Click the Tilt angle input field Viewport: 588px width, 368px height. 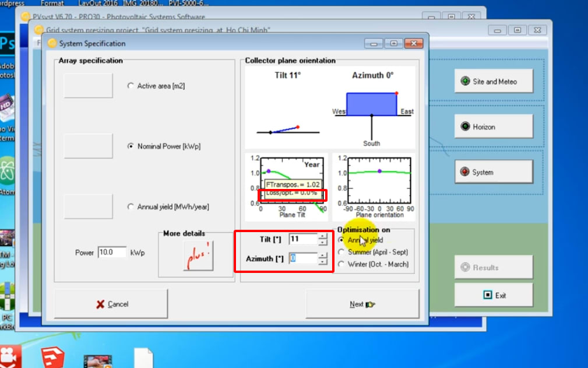tap(304, 239)
